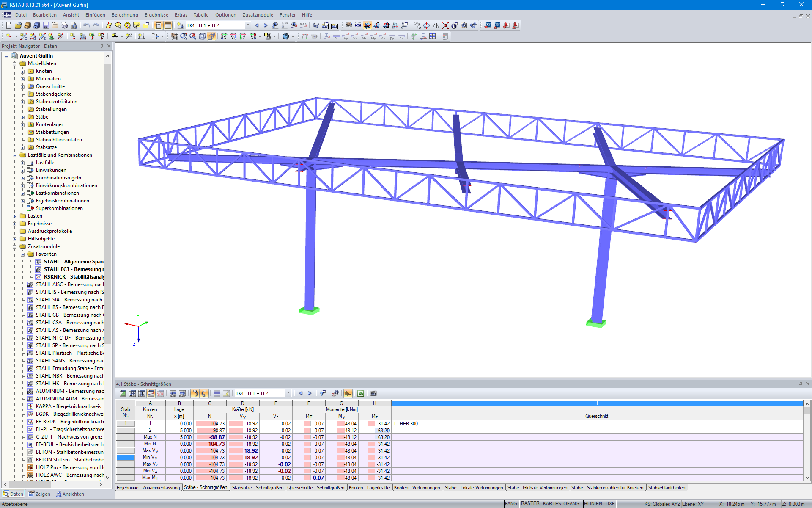Show moment My diagram icon

pos(373,37)
